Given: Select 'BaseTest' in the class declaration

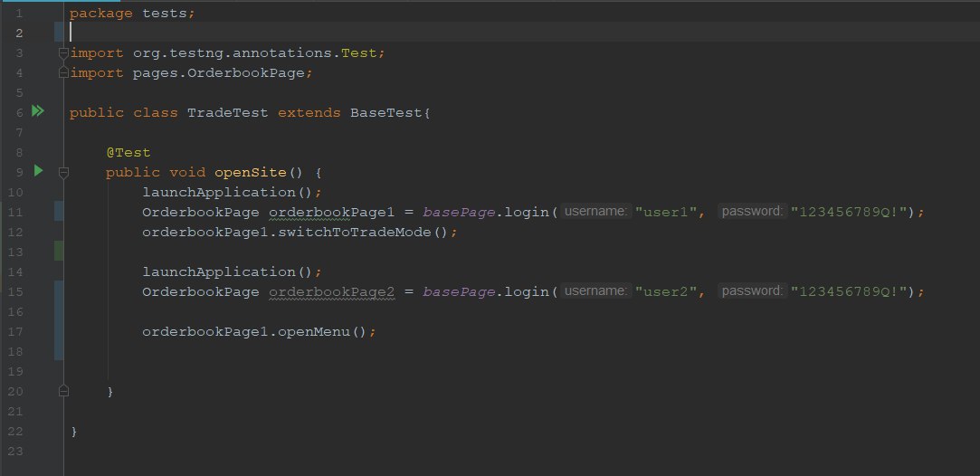Looking at the screenshot, I should coord(385,113).
